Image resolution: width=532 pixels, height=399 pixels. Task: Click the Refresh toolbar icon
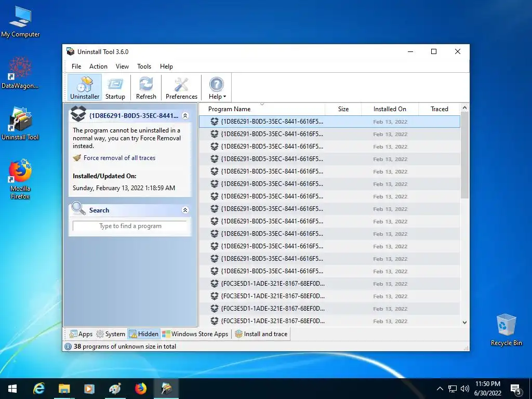(x=146, y=87)
